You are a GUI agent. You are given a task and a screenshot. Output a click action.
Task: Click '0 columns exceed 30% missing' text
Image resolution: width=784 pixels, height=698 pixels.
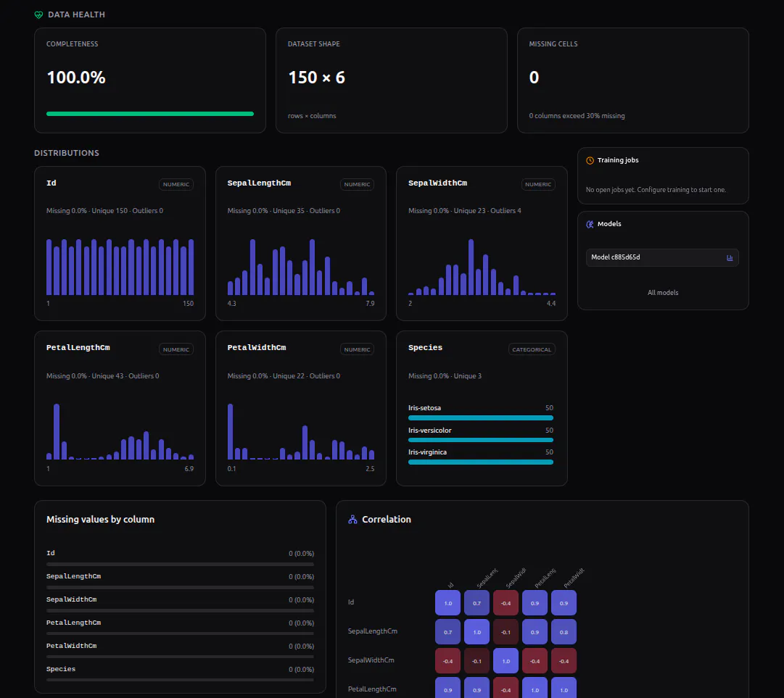point(577,116)
